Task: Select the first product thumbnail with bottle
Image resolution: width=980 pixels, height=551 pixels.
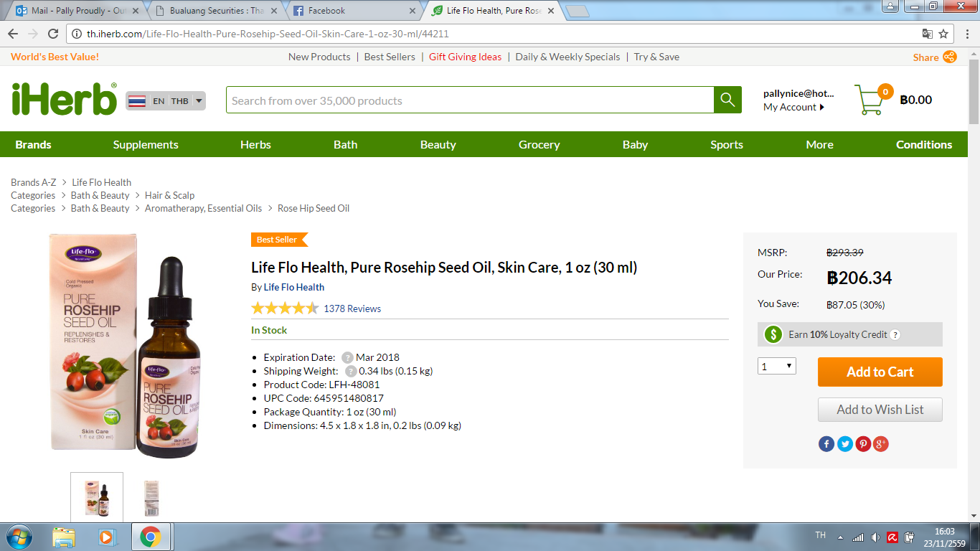Action: point(97,497)
